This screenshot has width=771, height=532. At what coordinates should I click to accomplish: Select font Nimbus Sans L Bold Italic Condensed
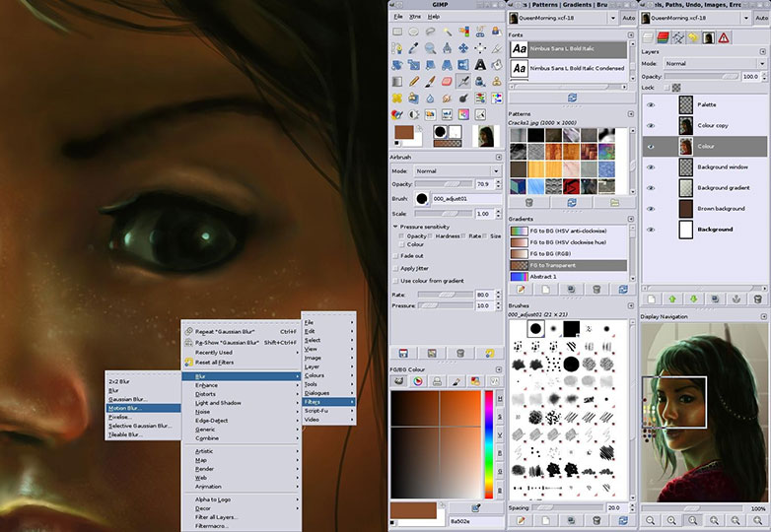coord(569,68)
